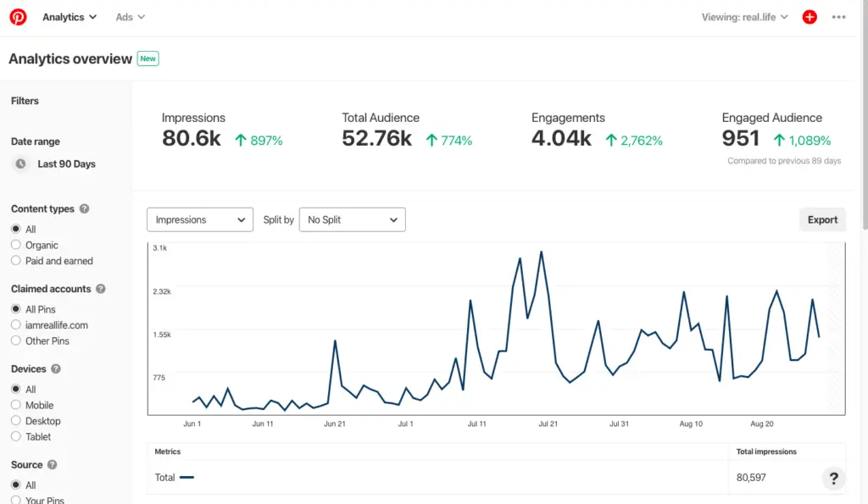Screen dimensions: 868x504
Task: Click the chart peak near Jul 21
Action: [x=541, y=252]
